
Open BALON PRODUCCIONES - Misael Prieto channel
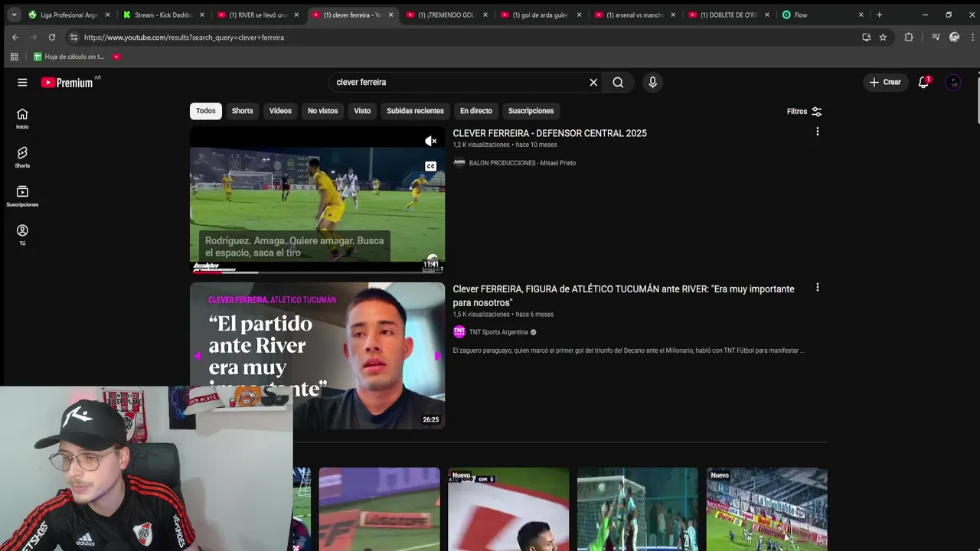(x=522, y=163)
